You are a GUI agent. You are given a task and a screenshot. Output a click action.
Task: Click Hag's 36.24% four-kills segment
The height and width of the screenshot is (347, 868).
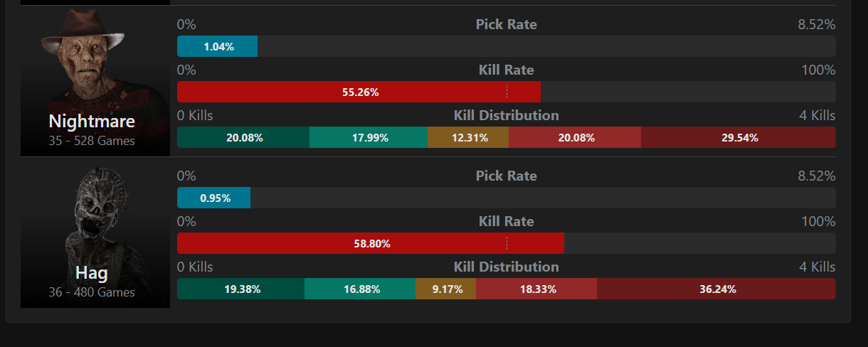716,289
